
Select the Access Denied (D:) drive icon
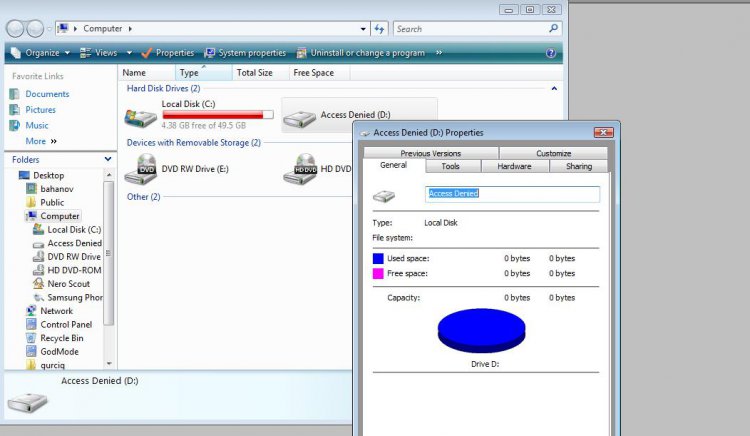(299, 118)
